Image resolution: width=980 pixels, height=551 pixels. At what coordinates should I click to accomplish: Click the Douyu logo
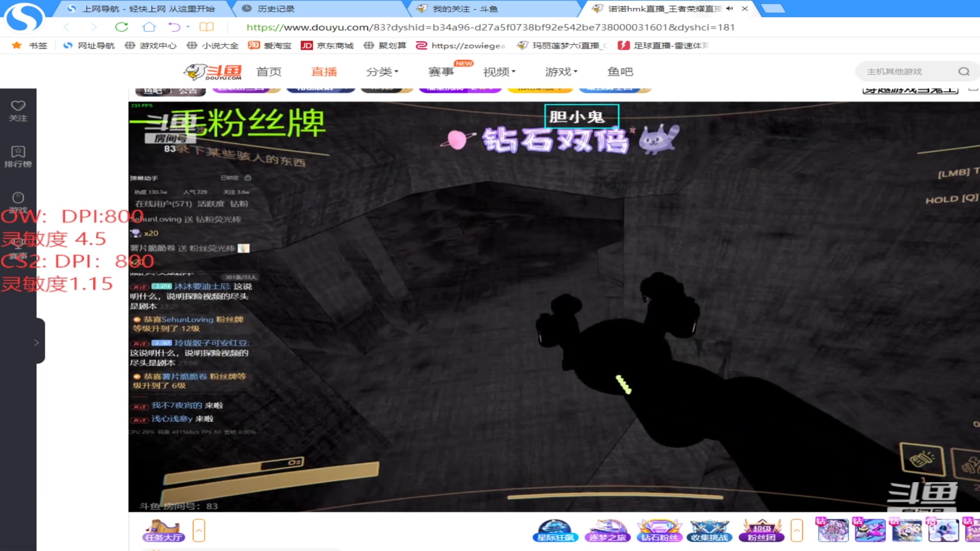tap(213, 72)
